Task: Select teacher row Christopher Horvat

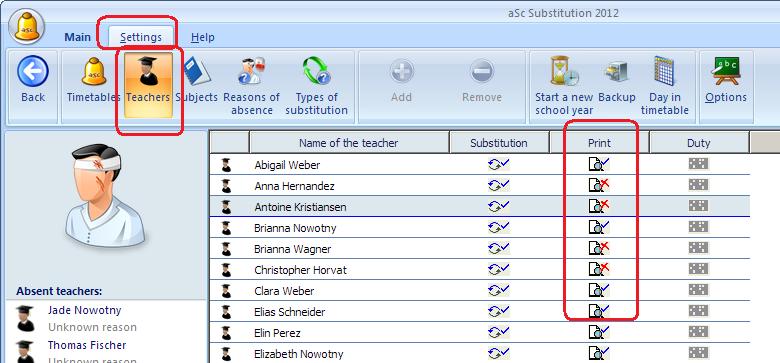Action: (x=480, y=269)
